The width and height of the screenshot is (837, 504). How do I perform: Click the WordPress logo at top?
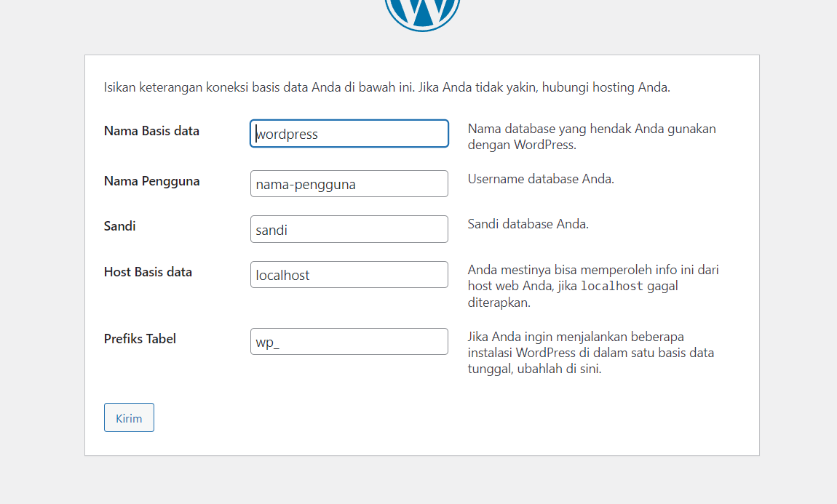click(x=422, y=15)
